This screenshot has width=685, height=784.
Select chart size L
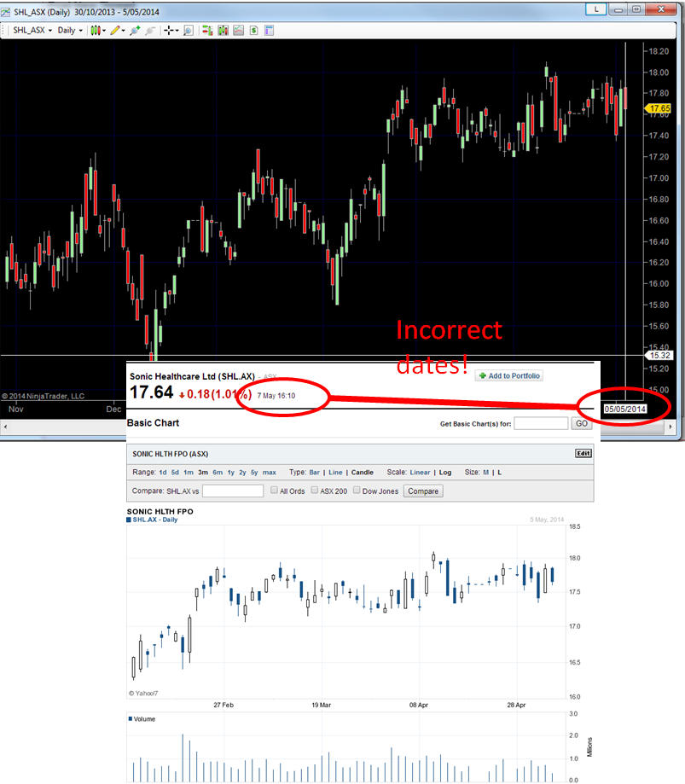click(x=500, y=472)
